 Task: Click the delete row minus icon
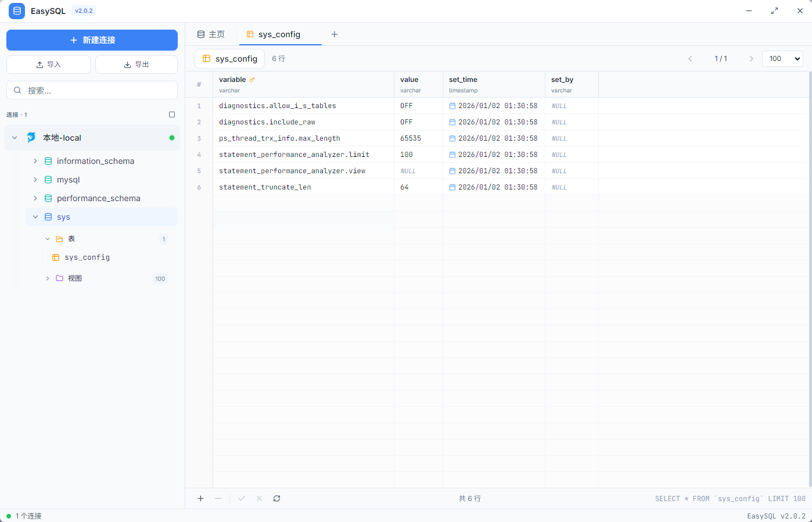(x=218, y=499)
